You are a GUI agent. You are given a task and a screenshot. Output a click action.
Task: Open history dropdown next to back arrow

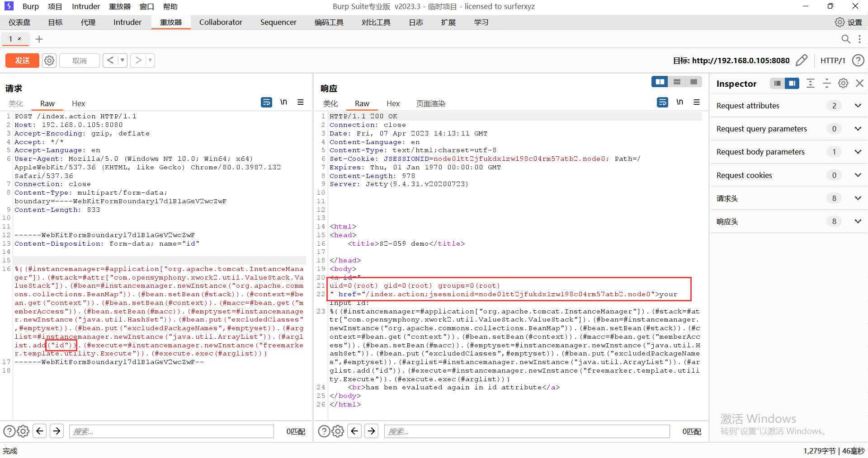pyautogui.click(x=123, y=60)
